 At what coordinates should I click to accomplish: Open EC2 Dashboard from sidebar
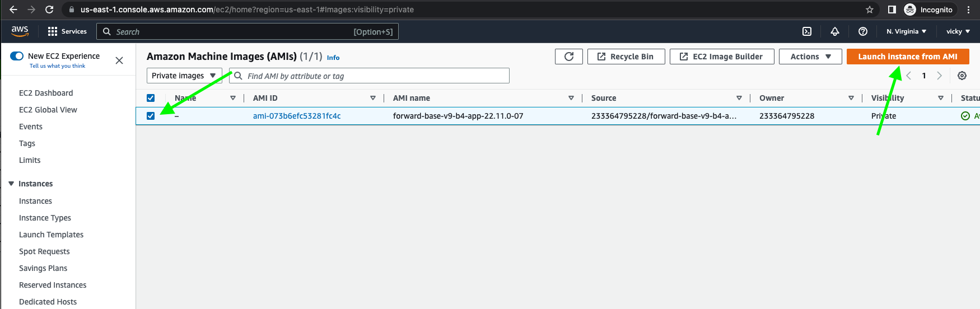coord(46,93)
